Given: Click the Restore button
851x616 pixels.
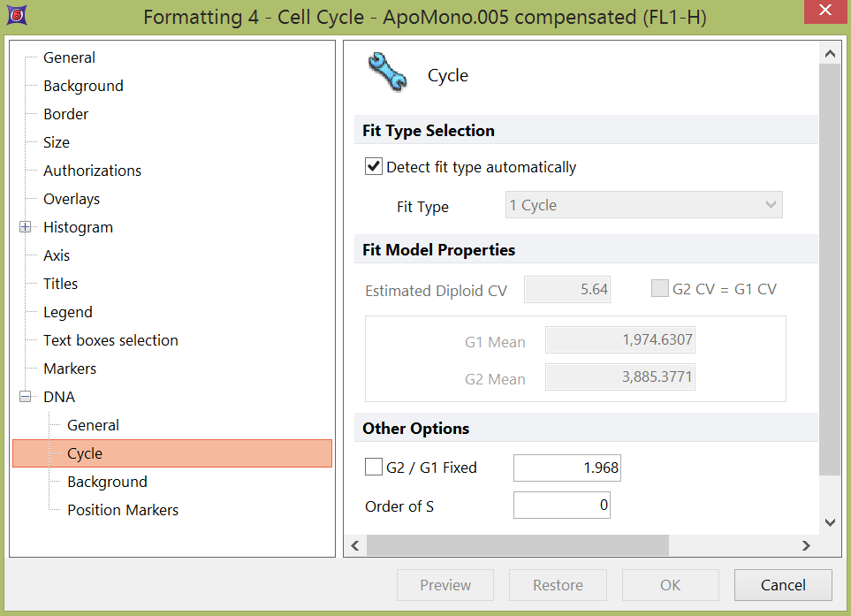Looking at the screenshot, I should pyautogui.click(x=558, y=585).
